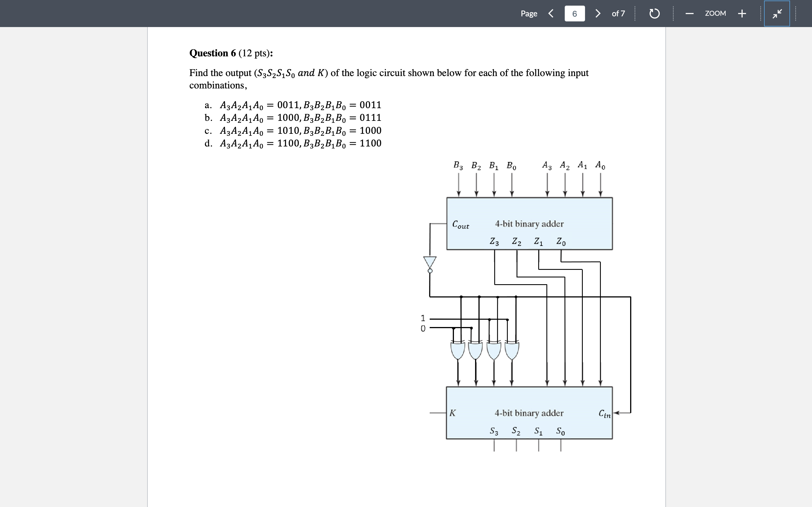This screenshot has height=507, width=812.
Task: Click the page number input showing 6
Action: point(574,14)
